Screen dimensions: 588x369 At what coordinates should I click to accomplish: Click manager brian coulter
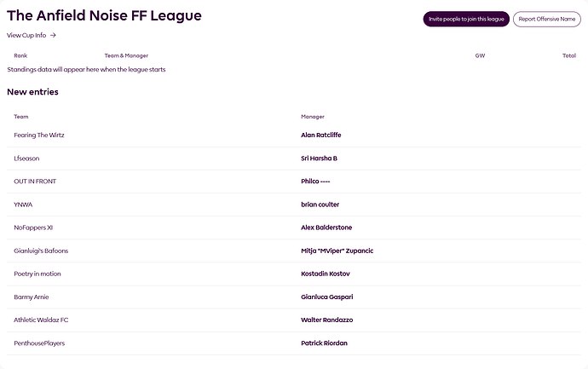coord(320,205)
